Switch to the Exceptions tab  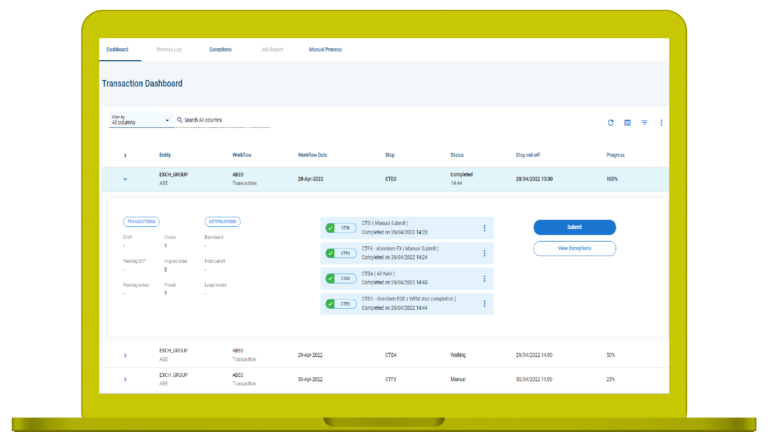point(221,49)
